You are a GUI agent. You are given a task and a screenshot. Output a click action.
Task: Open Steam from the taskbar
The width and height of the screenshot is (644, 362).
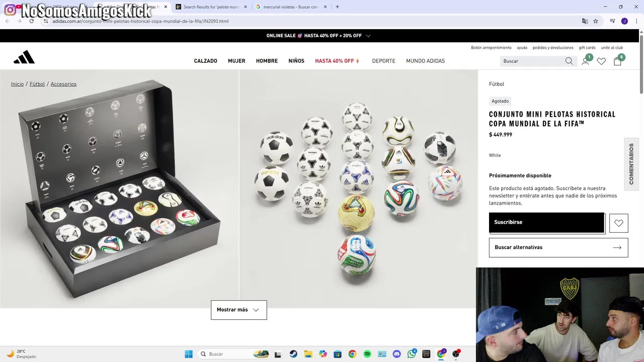click(x=293, y=354)
